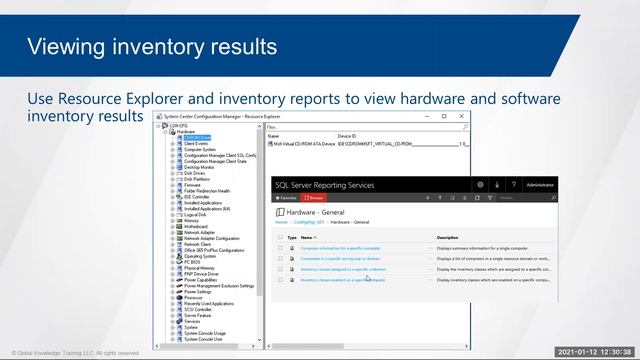Expand the Client Events node
The width and height of the screenshot is (640, 360).
tap(172, 144)
